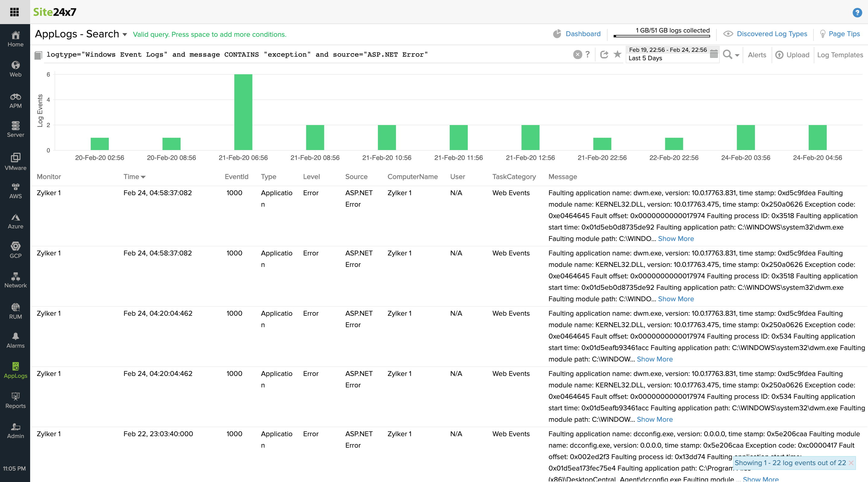The image size is (868, 482).
Task: Open the calendar date picker icon
Action: coord(713,54)
